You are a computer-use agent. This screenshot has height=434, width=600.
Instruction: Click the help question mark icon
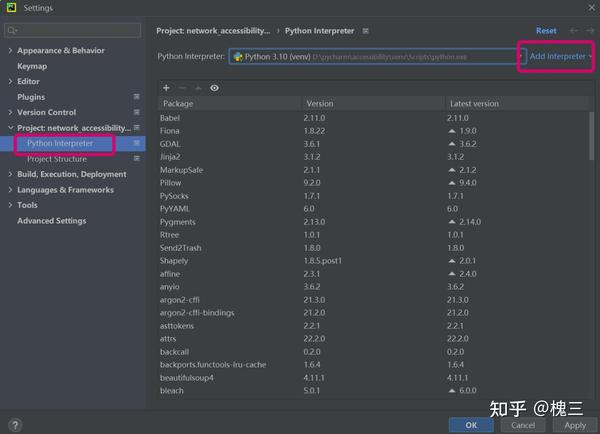[x=15, y=425]
